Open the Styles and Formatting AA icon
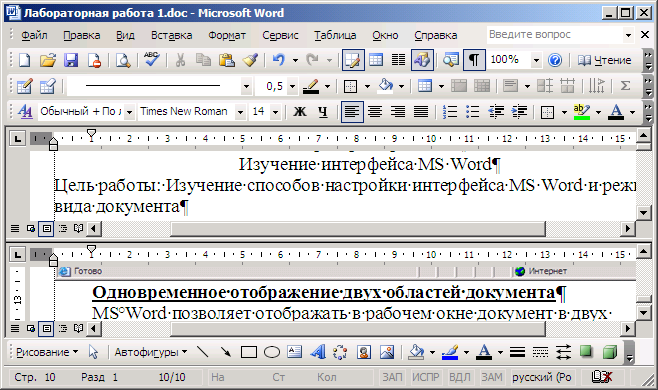 click(26, 112)
